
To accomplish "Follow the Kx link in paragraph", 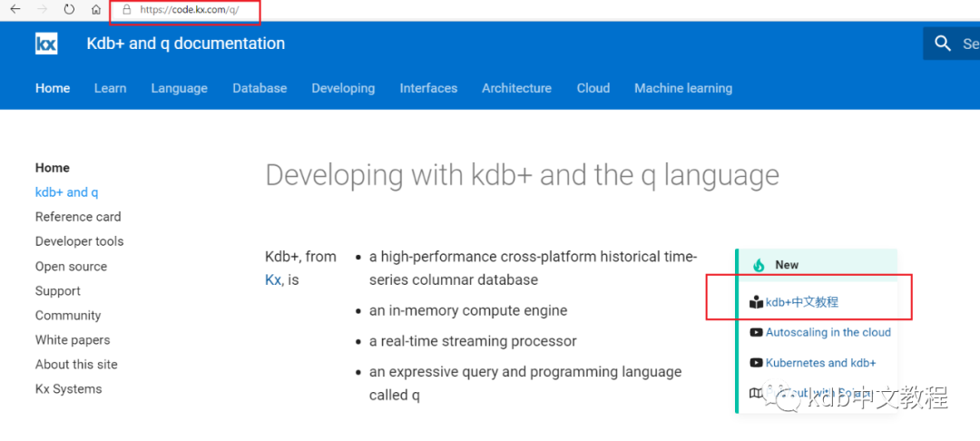I will tap(273, 279).
